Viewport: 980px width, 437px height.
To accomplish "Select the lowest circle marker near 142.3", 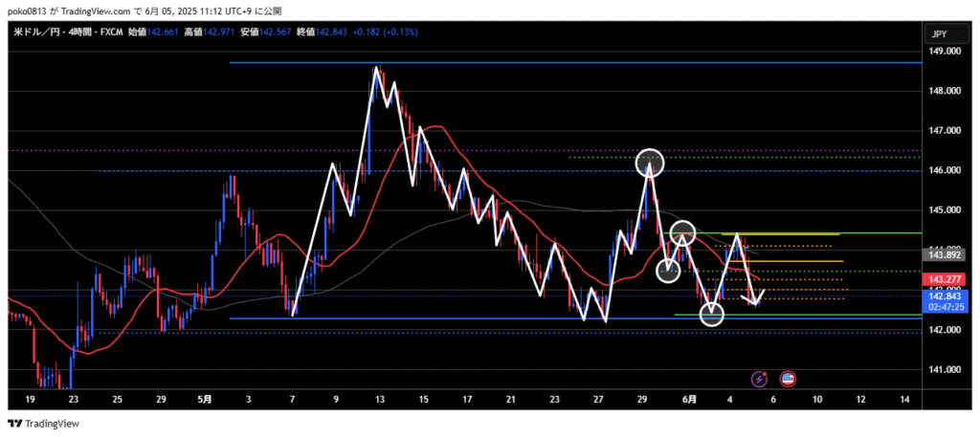I will point(712,314).
